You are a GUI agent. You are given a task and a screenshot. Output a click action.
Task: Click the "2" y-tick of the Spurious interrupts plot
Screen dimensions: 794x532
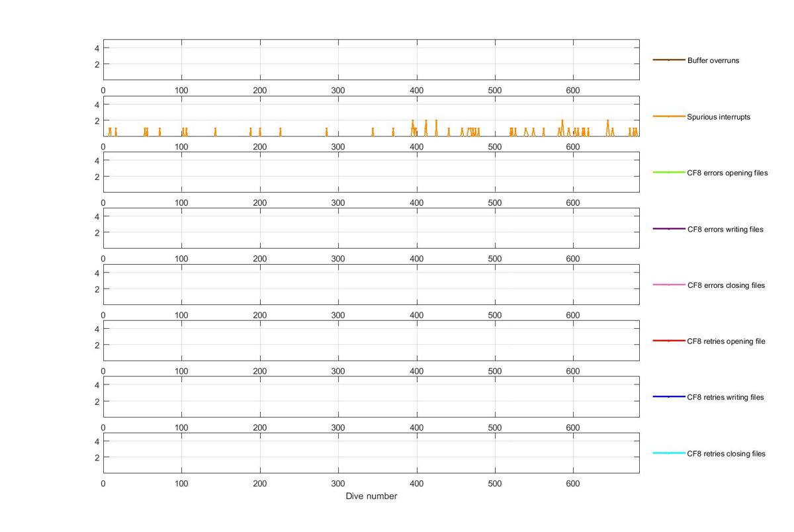pos(97,120)
